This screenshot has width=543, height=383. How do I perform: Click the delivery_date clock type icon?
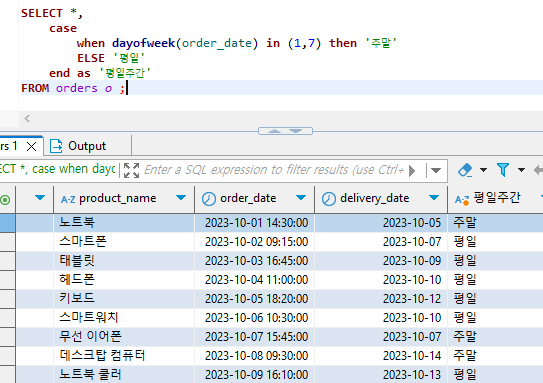click(329, 199)
